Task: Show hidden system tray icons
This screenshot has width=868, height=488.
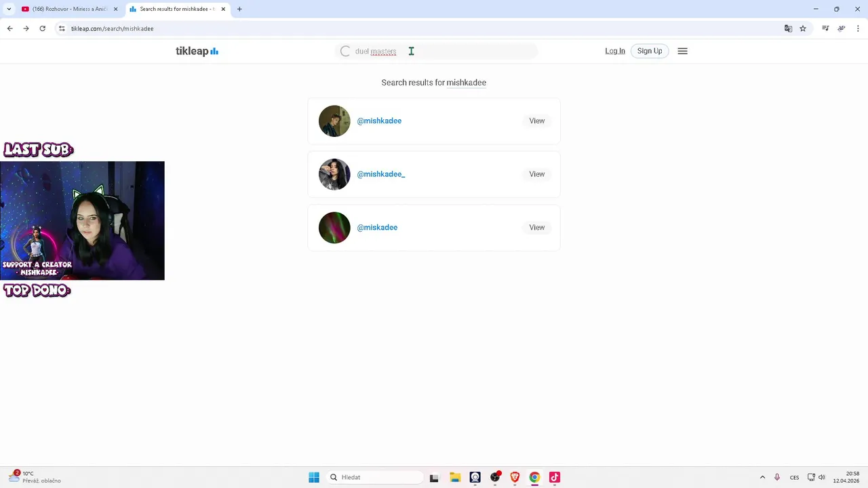Action: [762, 477]
